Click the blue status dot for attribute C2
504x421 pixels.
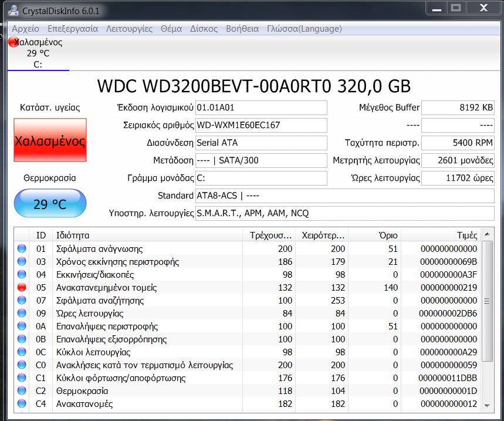click(22, 391)
